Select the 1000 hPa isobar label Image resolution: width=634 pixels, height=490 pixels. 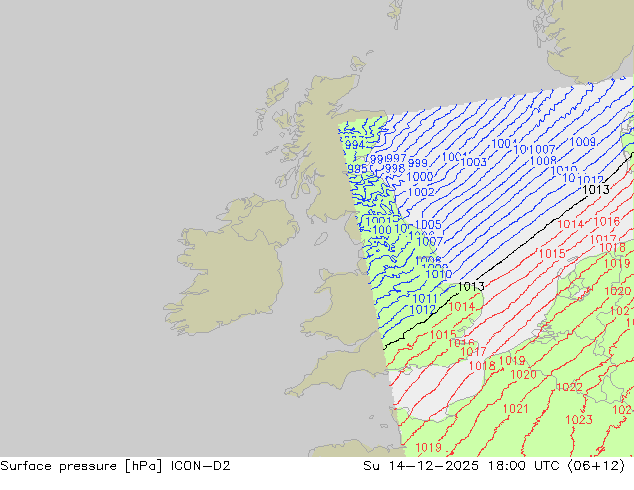click(420, 177)
